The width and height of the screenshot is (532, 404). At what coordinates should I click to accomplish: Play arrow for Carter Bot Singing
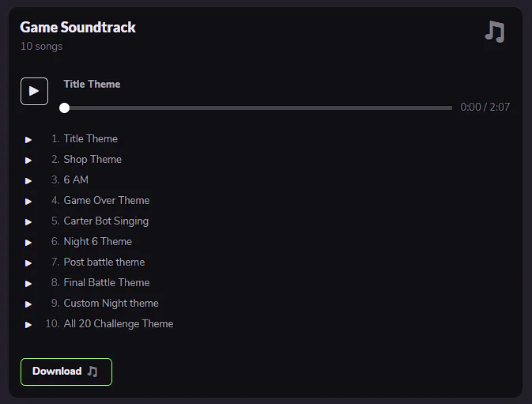[28, 222]
